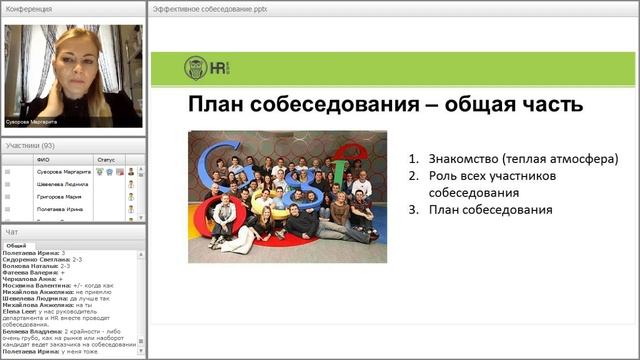Tick the checkbox for Полетаева Ирина
640x360 pixels.
(7, 209)
